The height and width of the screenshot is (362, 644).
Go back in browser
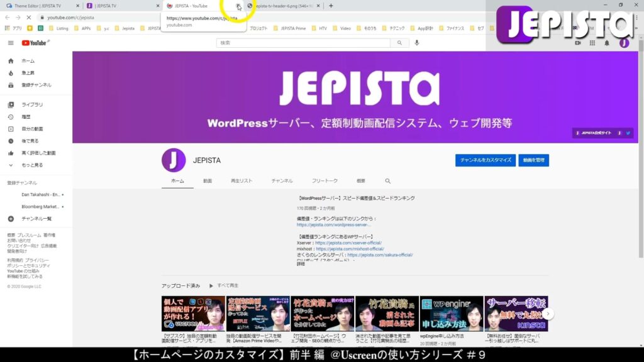(x=7, y=18)
